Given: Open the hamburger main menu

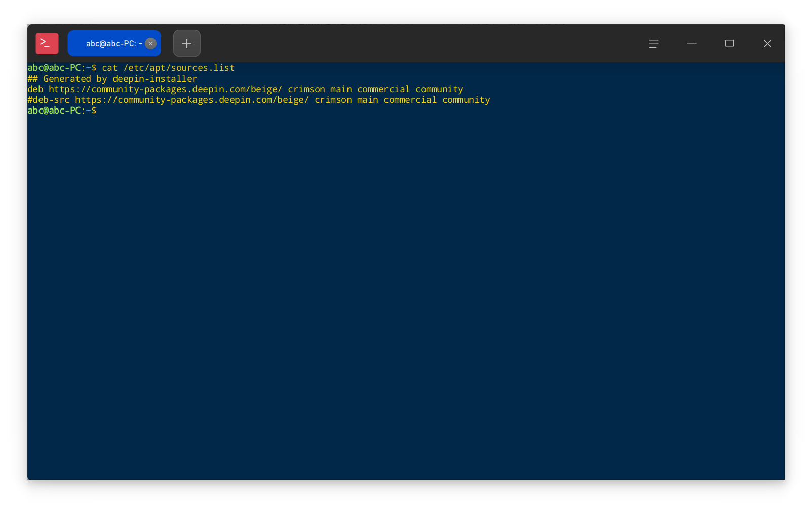Looking at the screenshot, I should click(653, 44).
